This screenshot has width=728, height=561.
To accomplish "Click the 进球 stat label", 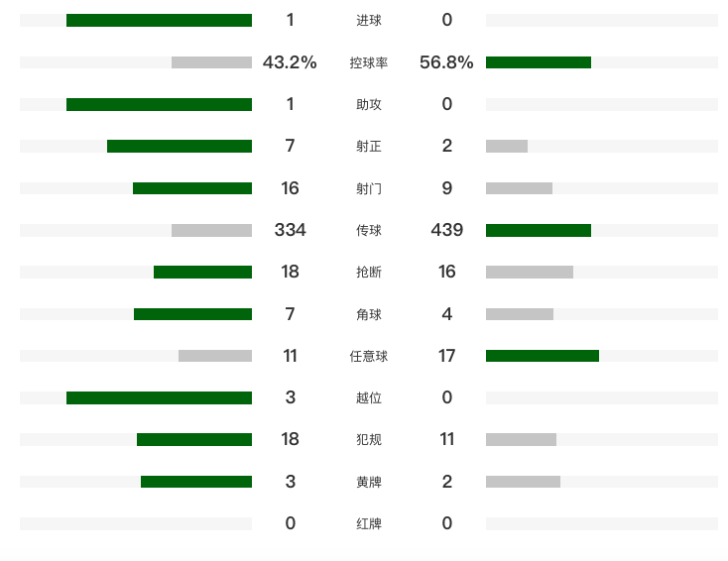I will [368, 21].
